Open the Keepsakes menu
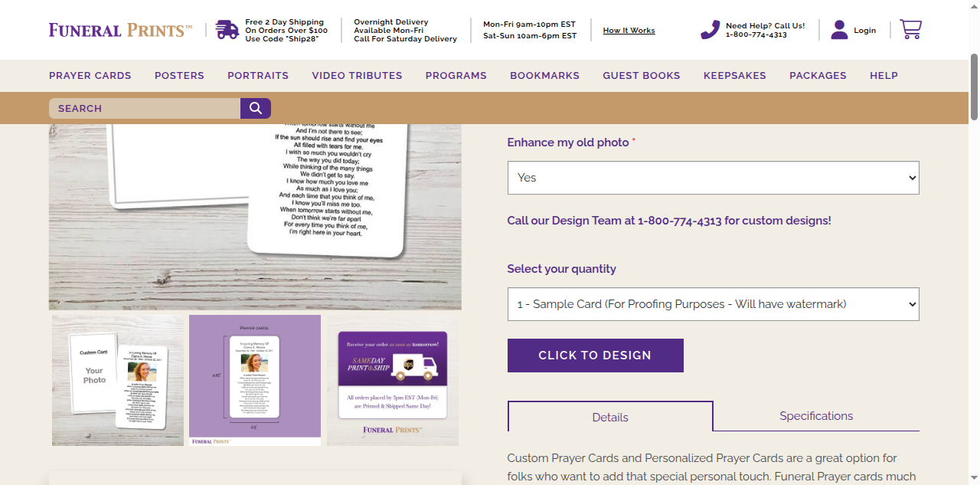Screen dimensions: 980x485 (735, 75)
